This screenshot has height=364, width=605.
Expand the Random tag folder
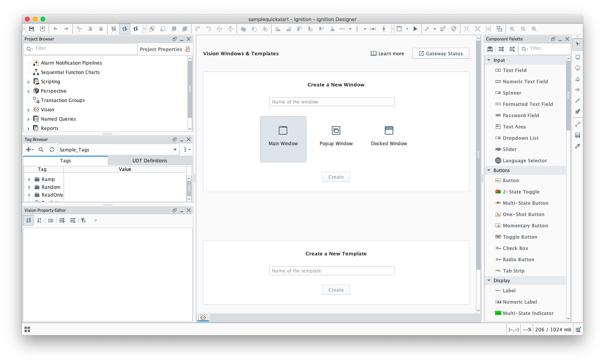click(x=29, y=187)
